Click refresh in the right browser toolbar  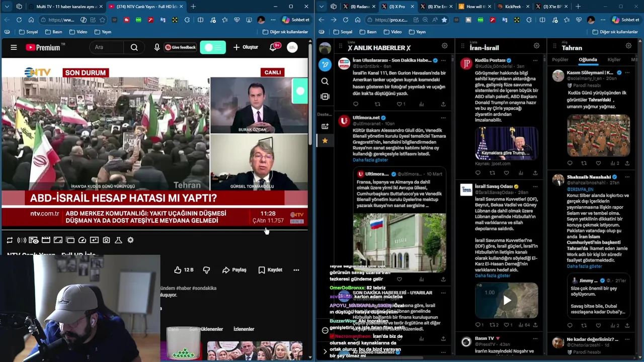345,20
